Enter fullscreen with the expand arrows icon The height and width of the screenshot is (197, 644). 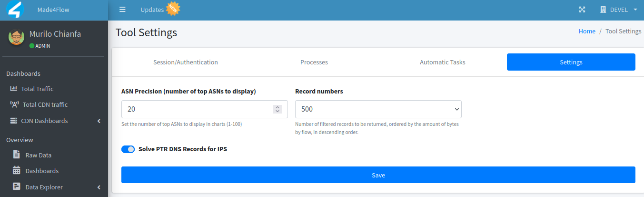[582, 10]
